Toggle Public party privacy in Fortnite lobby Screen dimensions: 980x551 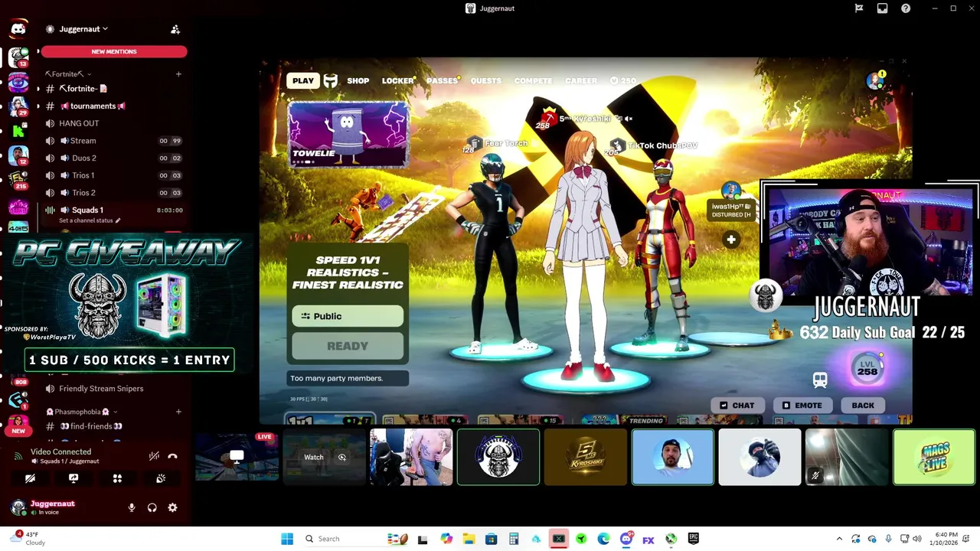pyautogui.click(x=348, y=316)
